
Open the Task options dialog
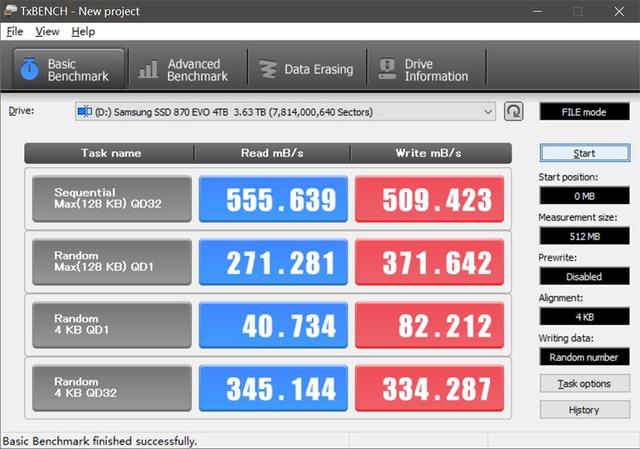click(x=585, y=384)
